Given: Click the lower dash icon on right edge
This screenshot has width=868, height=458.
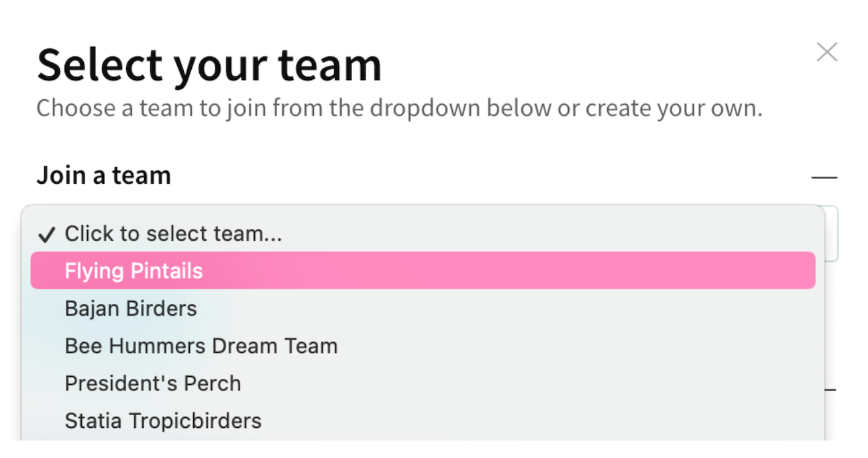Looking at the screenshot, I should coord(832,389).
